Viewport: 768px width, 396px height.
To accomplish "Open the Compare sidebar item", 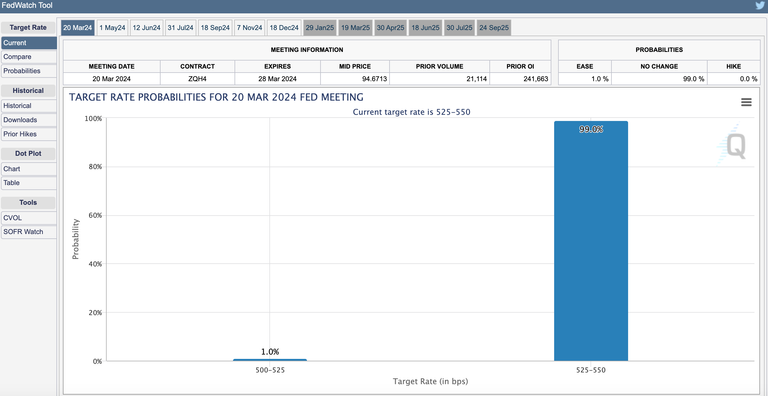I will [x=28, y=57].
